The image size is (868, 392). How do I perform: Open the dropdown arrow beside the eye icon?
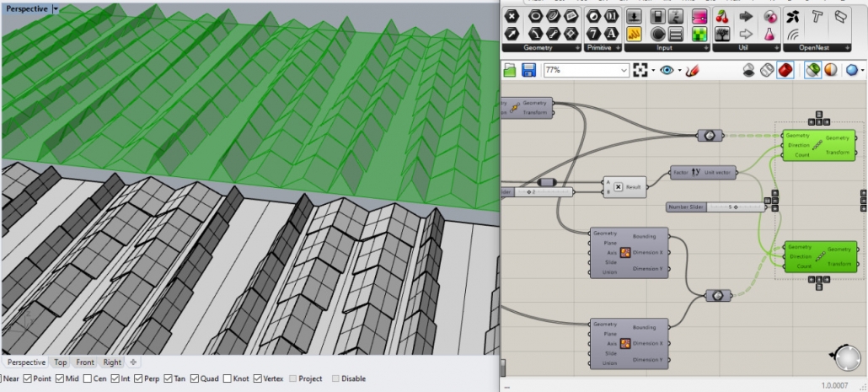[x=679, y=70]
